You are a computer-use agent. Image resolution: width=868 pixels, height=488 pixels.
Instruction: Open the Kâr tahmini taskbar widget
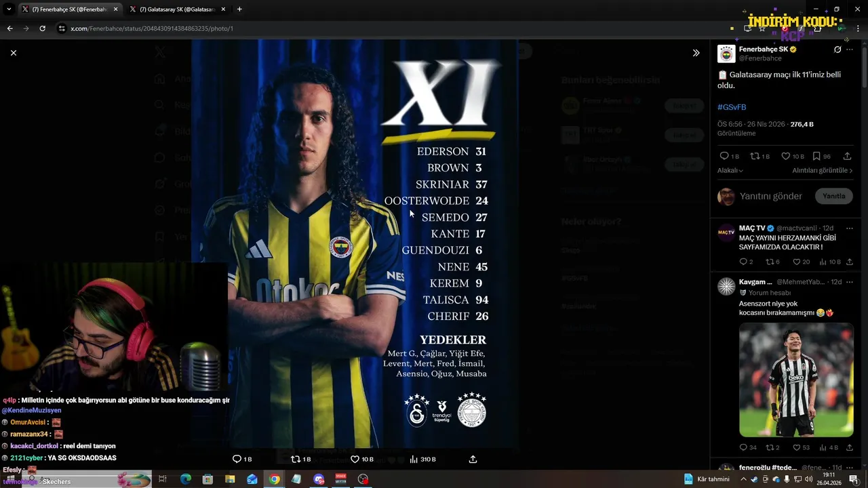pyautogui.click(x=707, y=479)
